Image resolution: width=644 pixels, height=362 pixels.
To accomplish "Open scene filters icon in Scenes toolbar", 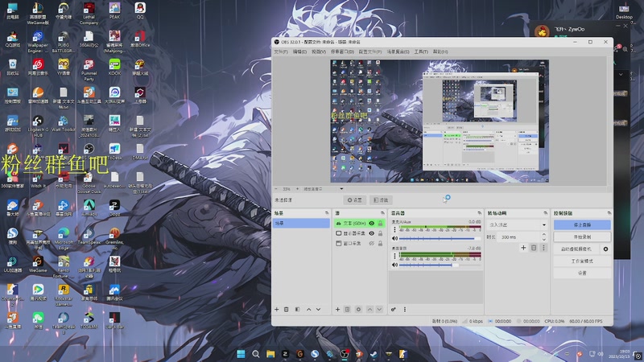I will coord(297,310).
